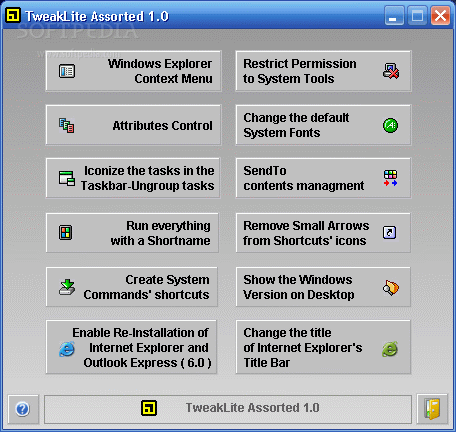This screenshot has width=456, height=432.
Task: Click the green Change default System Fonts icon
Action: tap(390, 125)
